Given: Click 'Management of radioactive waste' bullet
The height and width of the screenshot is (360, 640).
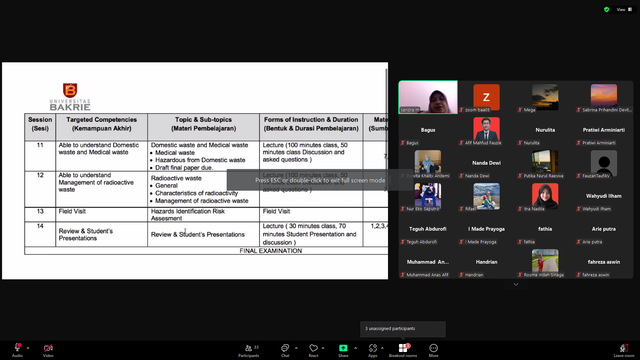Looking at the screenshot, I should pos(202,201).
